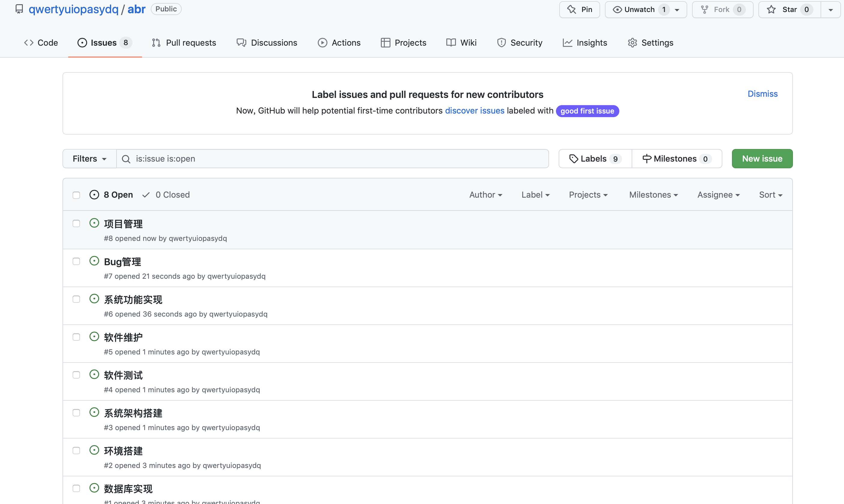
Task: Click the Labels tag icon
Action: (x=574, y=159)
